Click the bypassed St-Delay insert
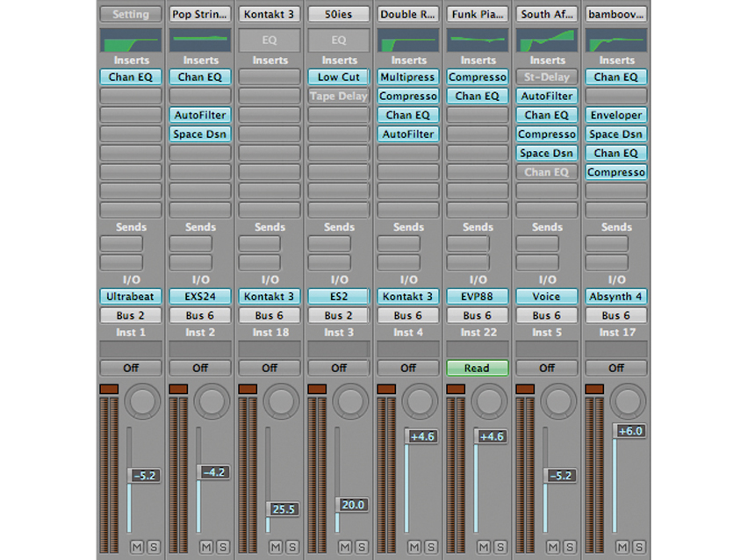Viewport: 755px width, 560px height. 547,76
